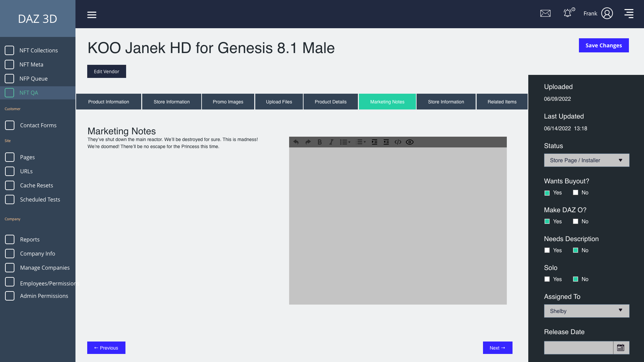Switch to Promo Images tab
644x362 pixels.
click(x=228, y=102)
